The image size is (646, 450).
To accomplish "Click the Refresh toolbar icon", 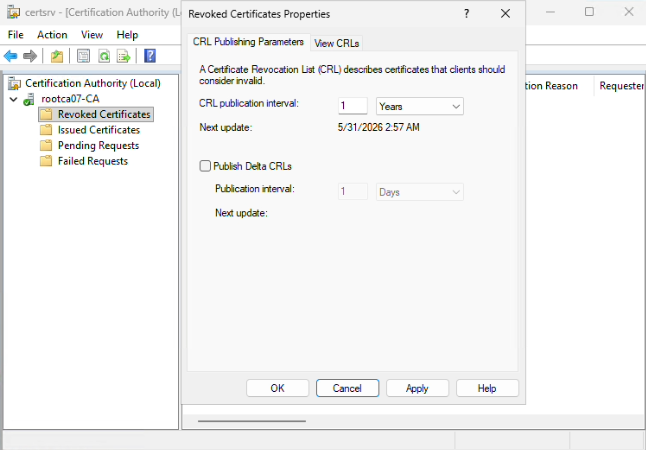I will click(x=104, y=56).
